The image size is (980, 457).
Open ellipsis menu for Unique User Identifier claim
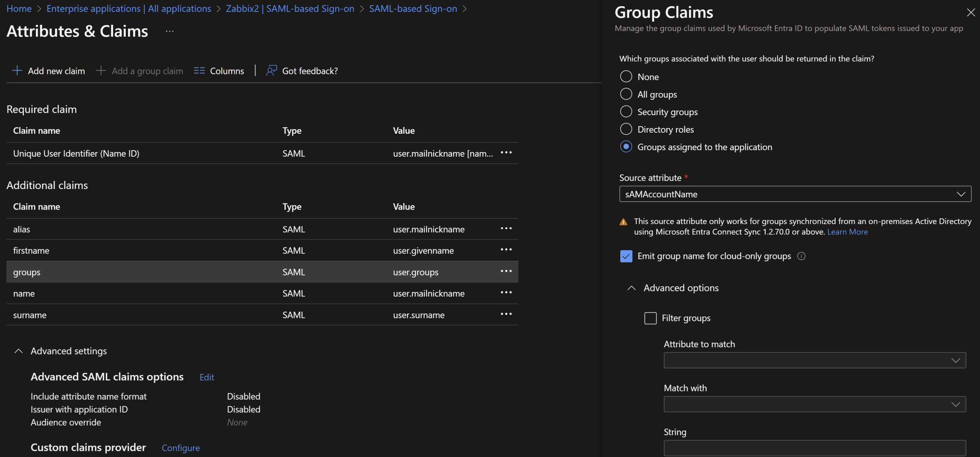pos(506,153)
